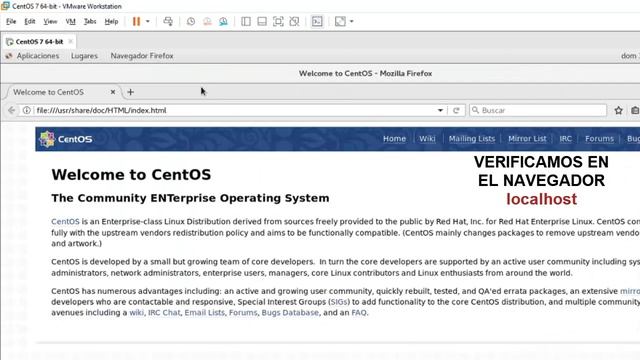Image resolution: width=640 pixels, height=360 pixels.
Task: Click the console view icon
Action: 317,21
